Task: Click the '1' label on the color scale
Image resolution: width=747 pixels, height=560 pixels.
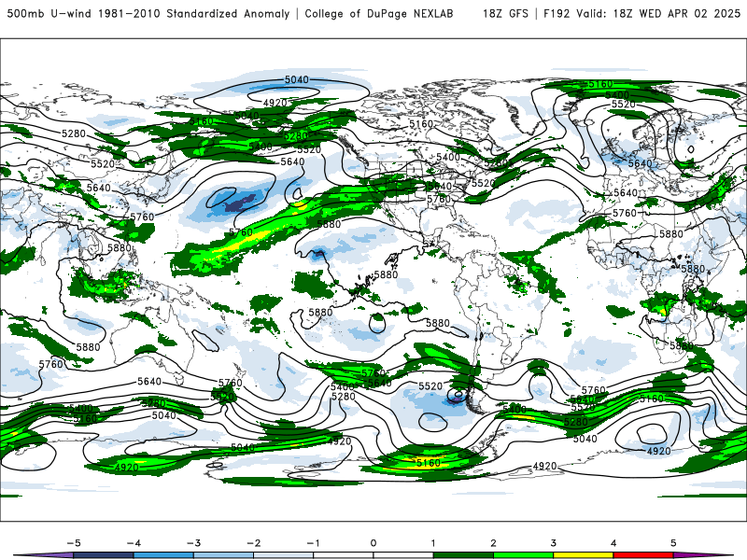Action: pos(433,543)
